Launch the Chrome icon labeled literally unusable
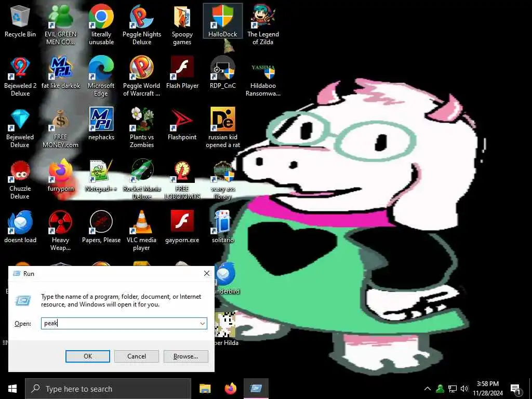This screenshot has width=532, height=399. 101,25
